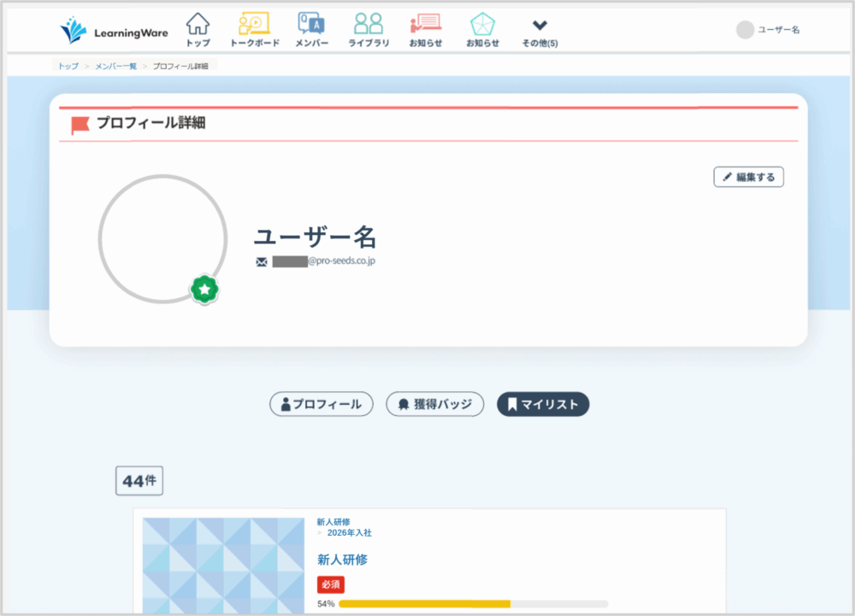Follow the トップ breadcrumb link
855x616 pixels.
pyautogui.click(x=68, y=66)
